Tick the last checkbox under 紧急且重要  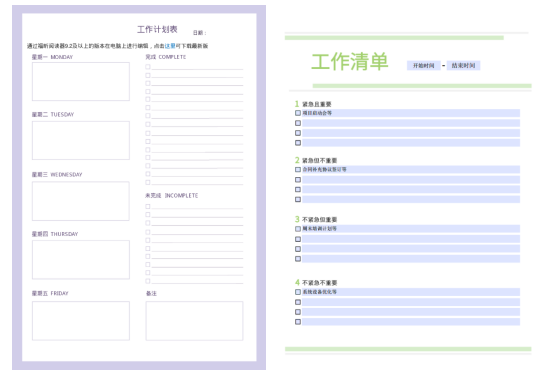[x=298, y=143]
